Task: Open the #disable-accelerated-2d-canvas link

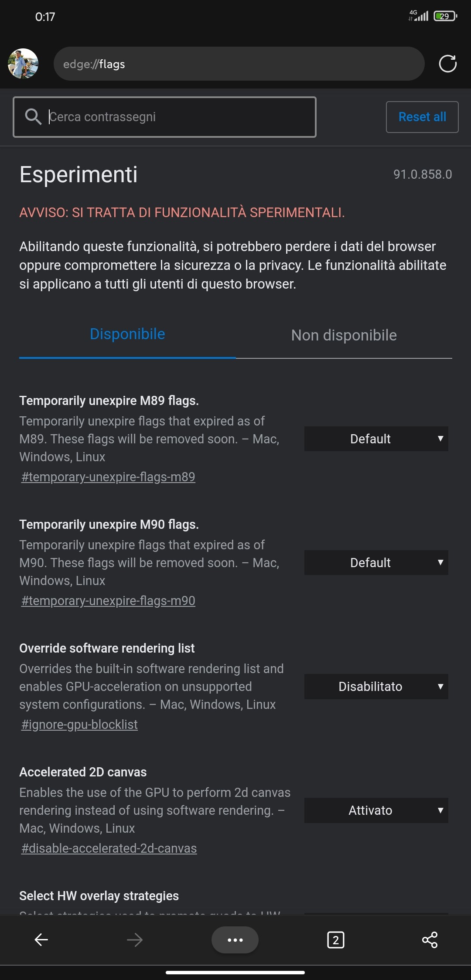Action: coord(109,848)
